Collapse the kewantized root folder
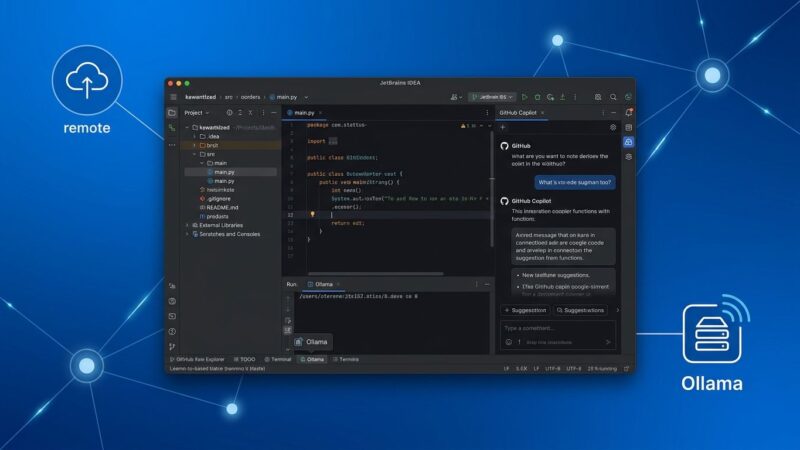Image resolution: width=800 pixels, height=450 pixels. (x=187, y=128)
